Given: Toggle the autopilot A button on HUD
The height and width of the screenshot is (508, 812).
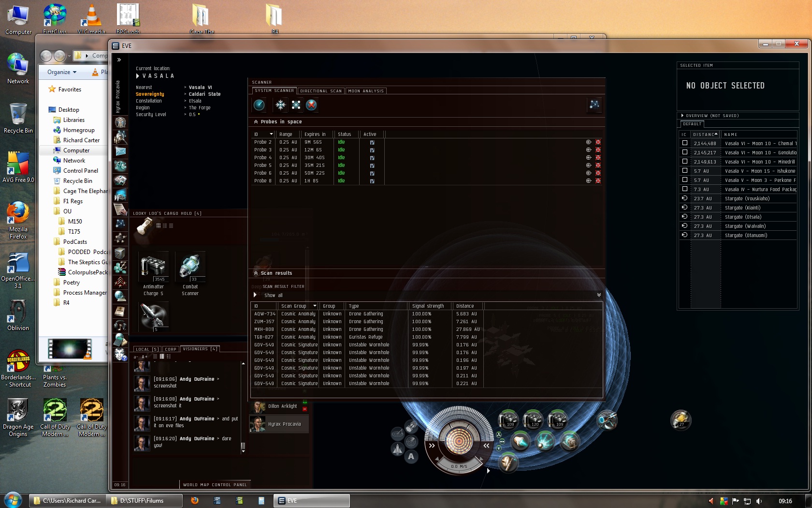Looking at the screenshot, I should (x=411, y=456).
